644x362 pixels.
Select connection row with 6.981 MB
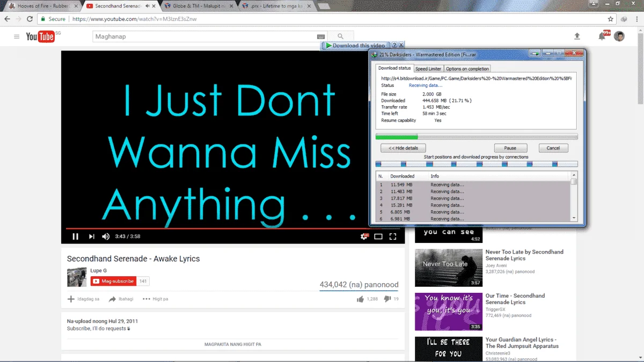pyautogui.click(x=473, y=219)
